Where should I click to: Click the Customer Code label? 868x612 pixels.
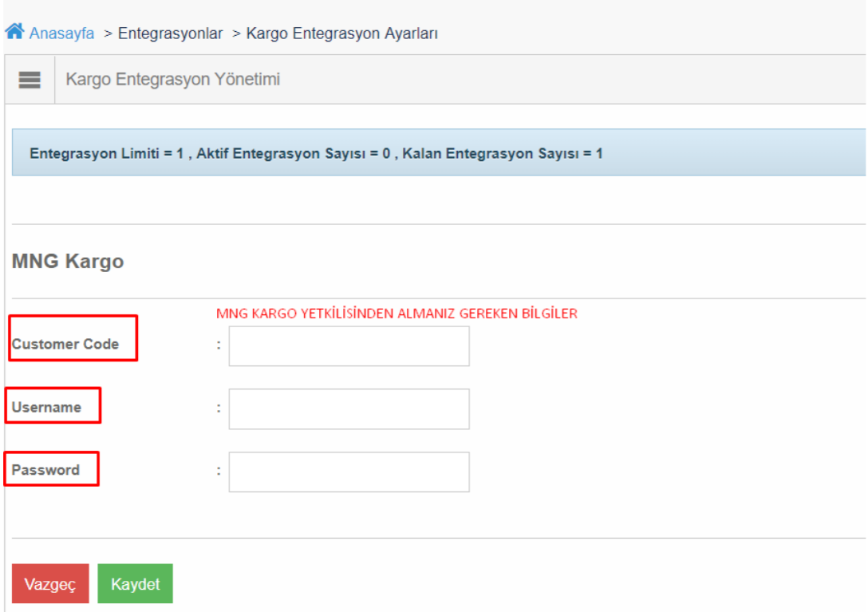click(x=65, y=344)
